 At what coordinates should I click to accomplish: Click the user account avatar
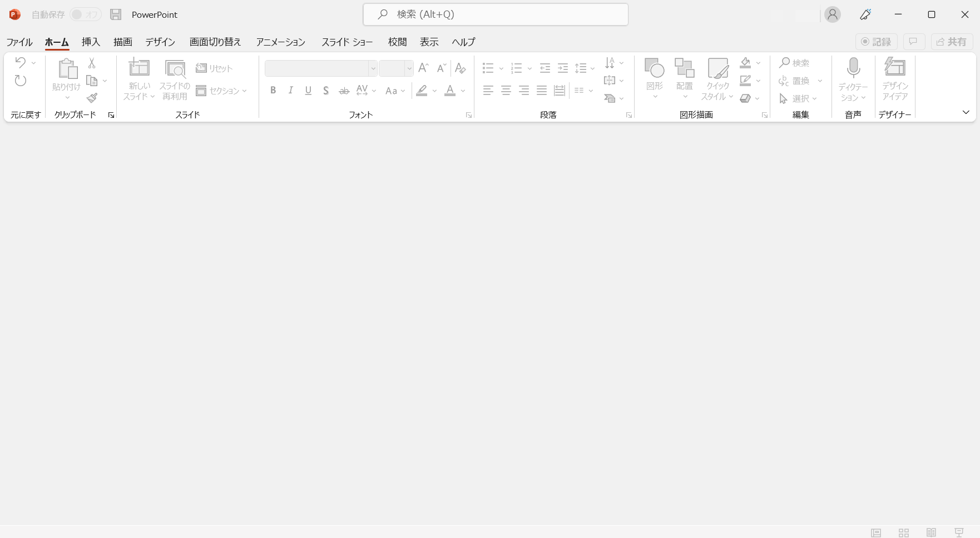coord(833,14)
